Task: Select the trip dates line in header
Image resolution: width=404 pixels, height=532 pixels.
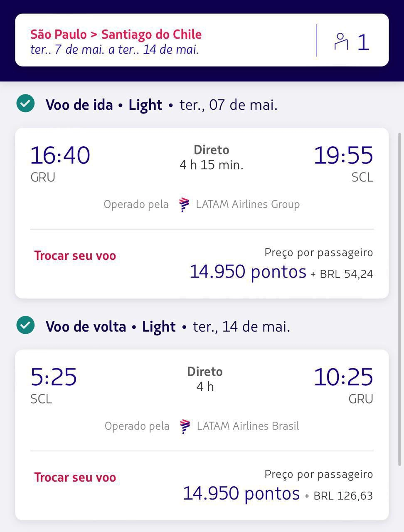Action: [x=115, y=50]
